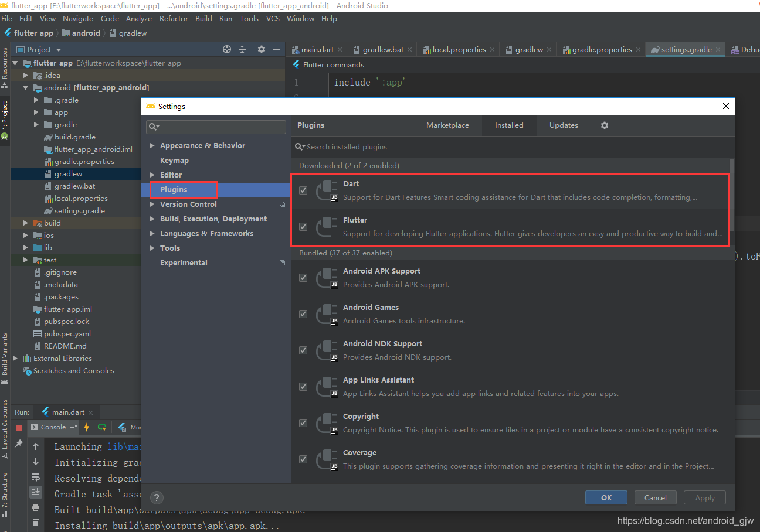Click the Copyright plugin icon
This screenshot has width=760, height=532.
click(327, 424)
